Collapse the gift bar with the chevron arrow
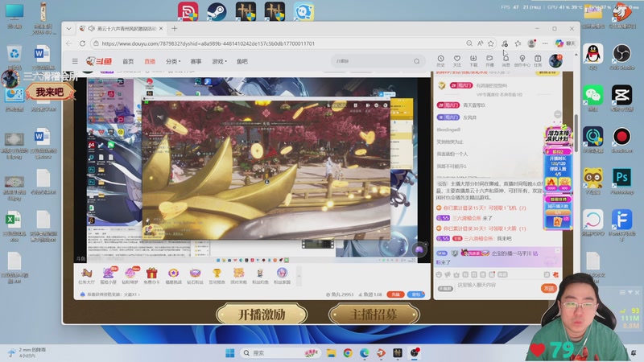 click(x=299, y=275)
